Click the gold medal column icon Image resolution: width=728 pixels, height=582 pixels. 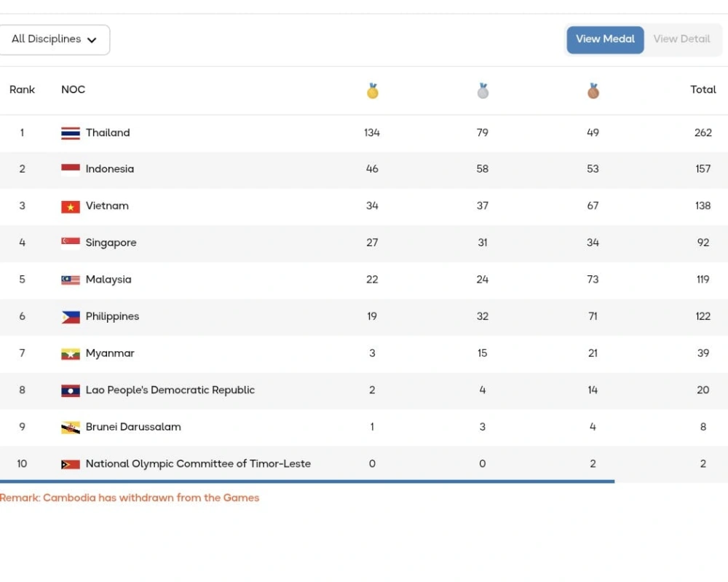372,90
